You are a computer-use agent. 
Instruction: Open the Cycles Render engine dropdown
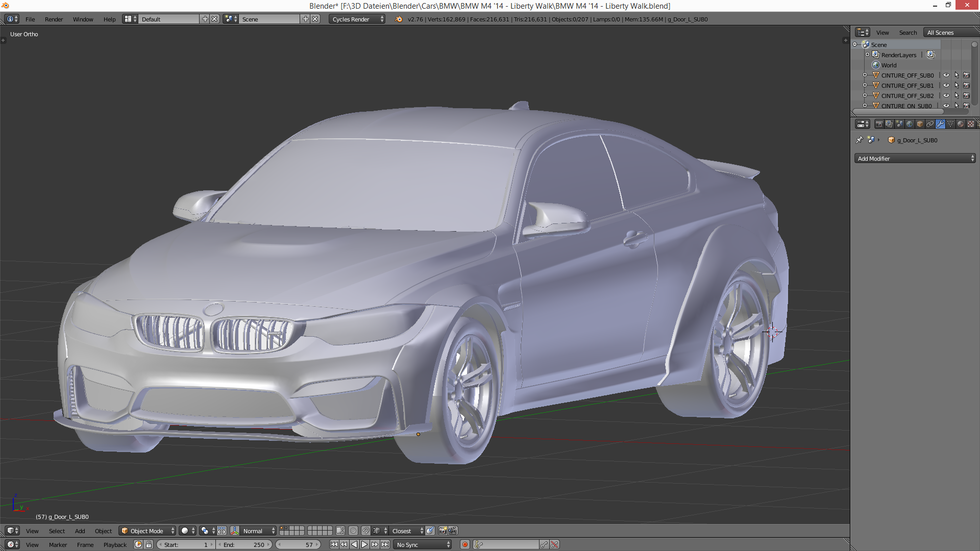(357, 19)
